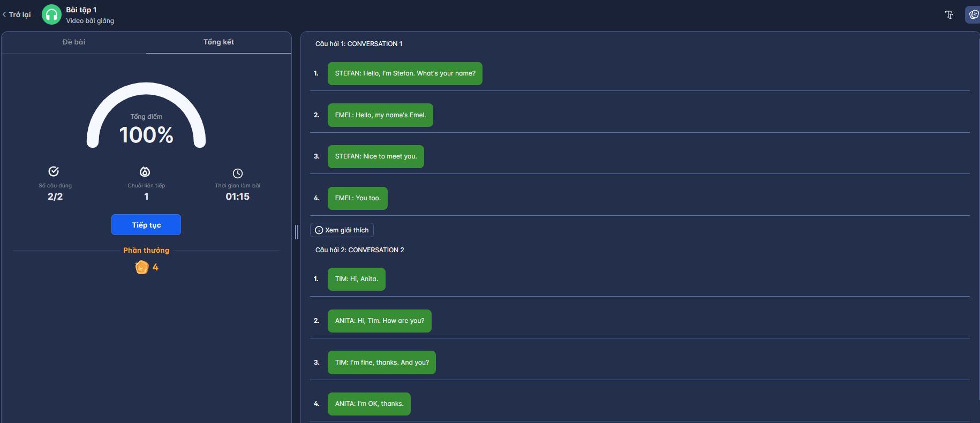Select the Tổng kết tab
Viewport: 980px width, 423px height.
pyautogui.click(x=218, y=42)
